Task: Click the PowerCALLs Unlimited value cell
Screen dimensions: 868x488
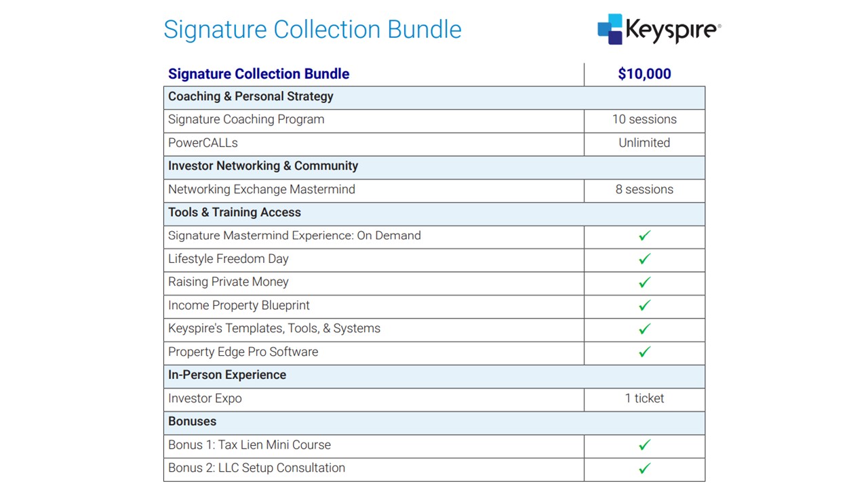Action: 644,143
